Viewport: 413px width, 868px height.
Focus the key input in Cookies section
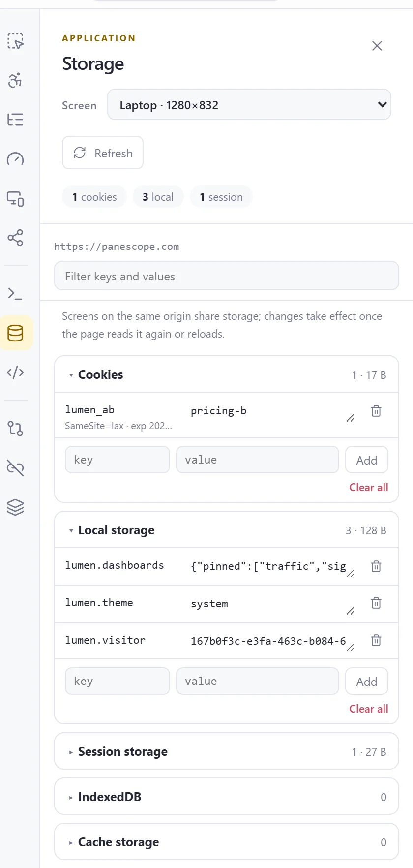(x=118, y=460)
